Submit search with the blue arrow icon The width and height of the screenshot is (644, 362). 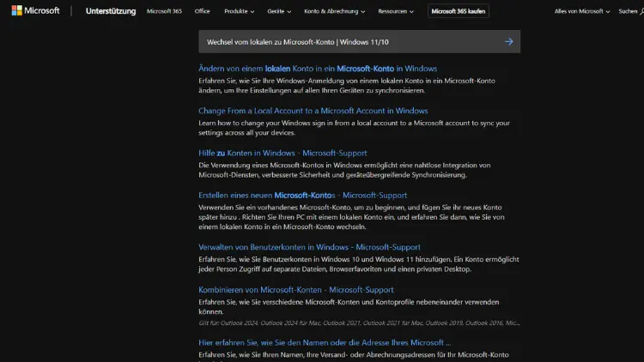click(x=509, y=41)
